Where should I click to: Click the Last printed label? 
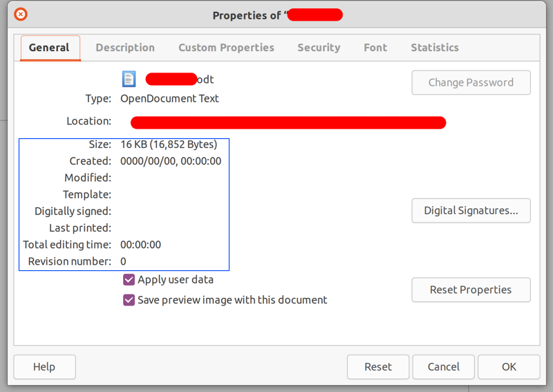(x=80, y=228)
